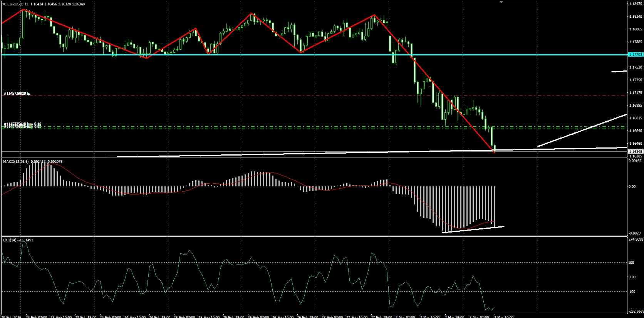644x318 pixels.
Task: Click the triangle arrow before EURUSD,H1
Action: [4, 4]
